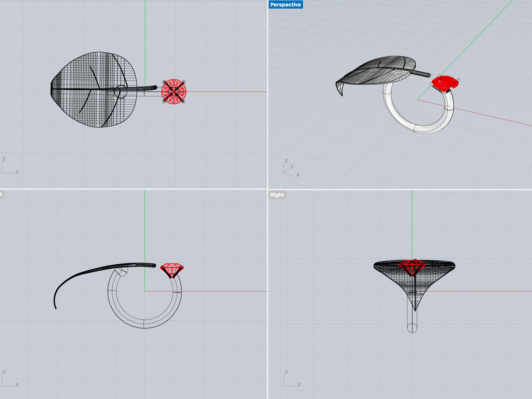Select the red gem in Front view

(172, 270)
